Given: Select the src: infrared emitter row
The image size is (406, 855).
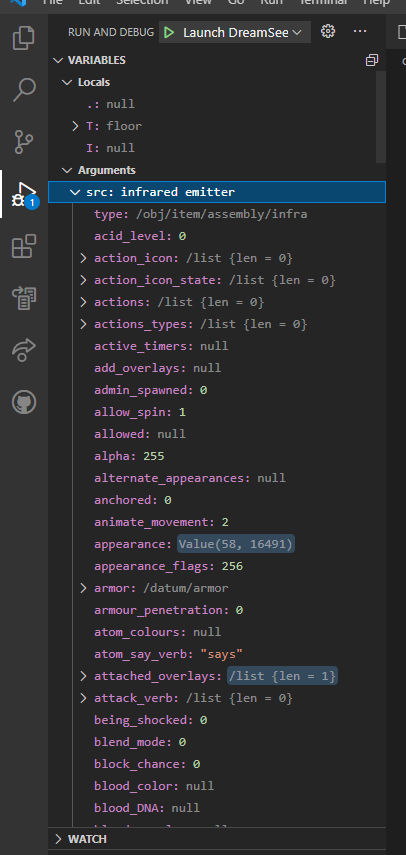Looking at the screenshot, I should click(x=217, y=192).
